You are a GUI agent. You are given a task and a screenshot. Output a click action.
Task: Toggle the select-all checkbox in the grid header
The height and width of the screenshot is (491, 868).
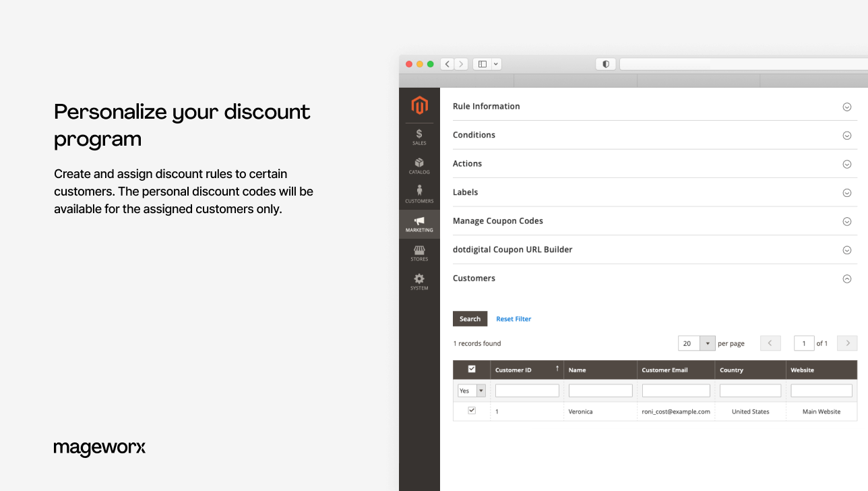click(x=471, y=369)
